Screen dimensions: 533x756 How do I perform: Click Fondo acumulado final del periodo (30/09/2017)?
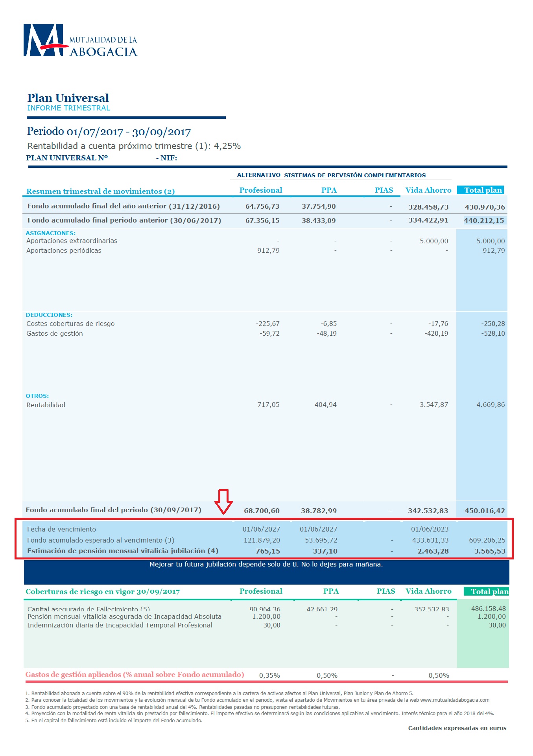pos(113,510)
